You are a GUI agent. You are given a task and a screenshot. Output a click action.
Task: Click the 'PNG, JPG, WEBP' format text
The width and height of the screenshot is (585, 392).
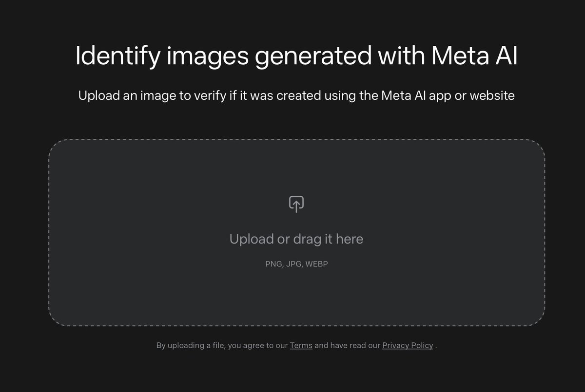click(296, 264)
